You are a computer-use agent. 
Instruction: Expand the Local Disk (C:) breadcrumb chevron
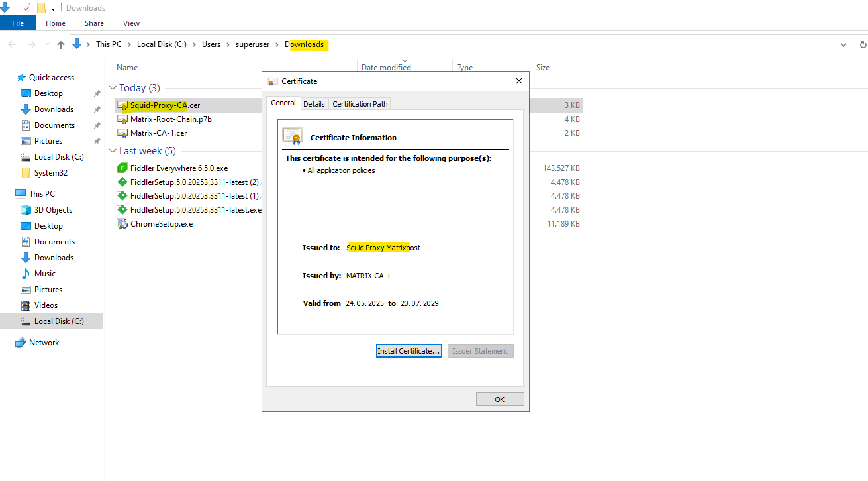coord(194,44)
